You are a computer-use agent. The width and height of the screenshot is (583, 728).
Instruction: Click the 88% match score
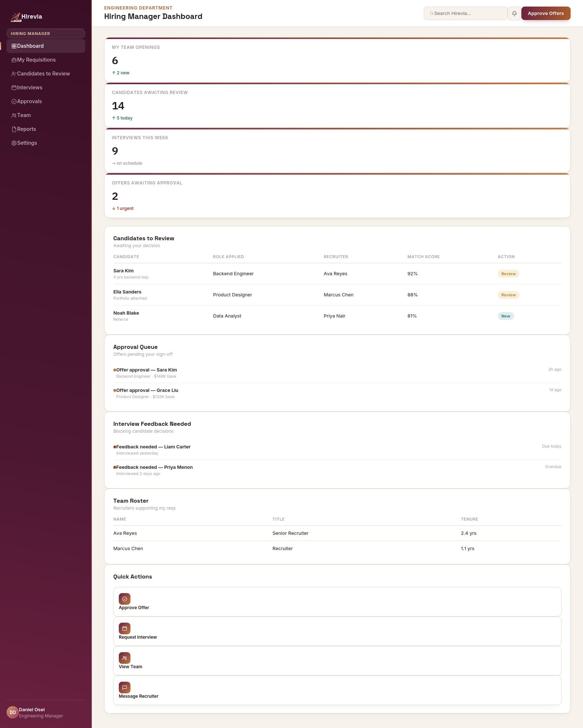pos(412,295)
